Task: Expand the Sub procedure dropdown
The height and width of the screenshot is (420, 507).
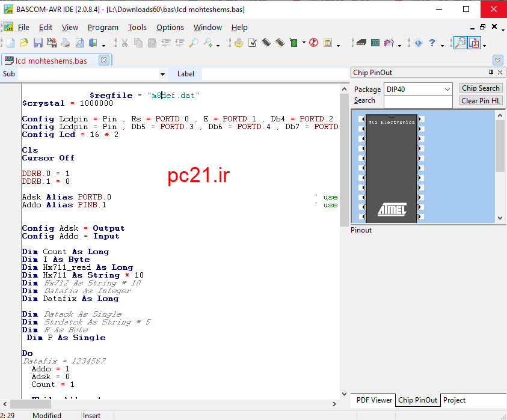Action: pos(162,75)
